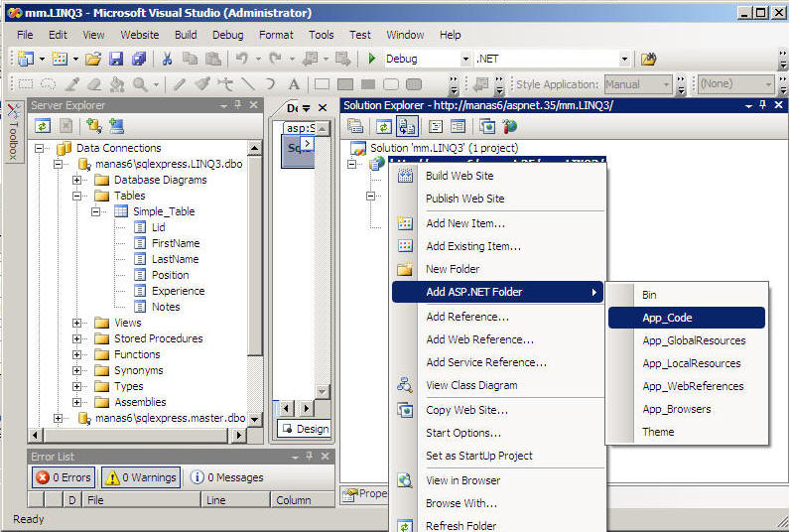This screenshot has height=532, width=789.
Task: Open the Tools menu
Action: click(x=321, y=35)
